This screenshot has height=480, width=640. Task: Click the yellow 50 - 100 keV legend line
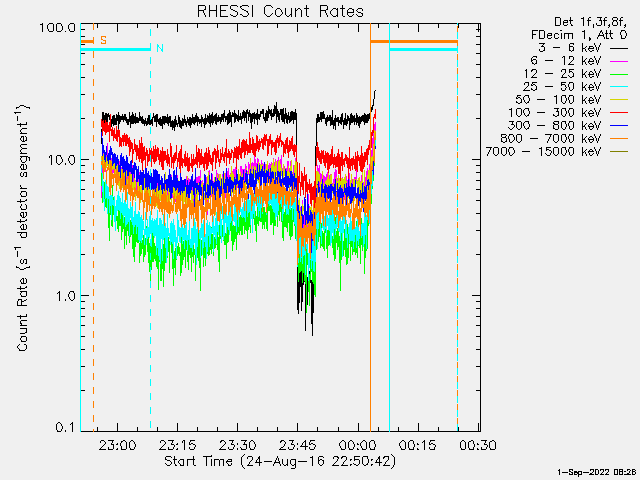(x=619, y=100)
